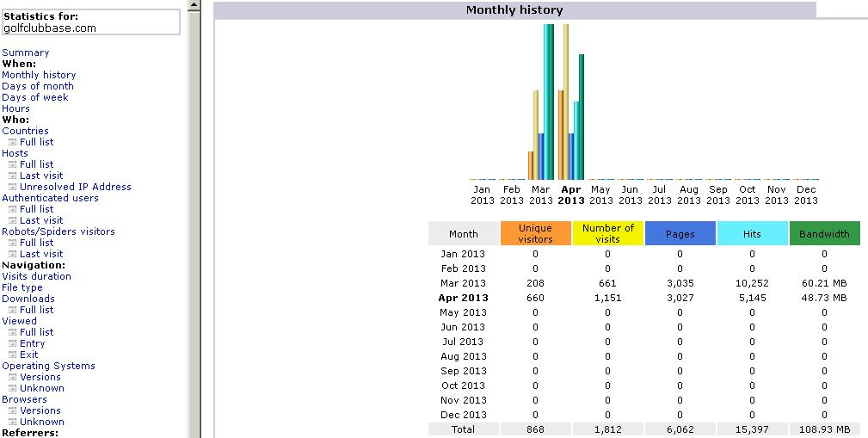Click the Apr 2013 row label in table

[x=463, y=298]
